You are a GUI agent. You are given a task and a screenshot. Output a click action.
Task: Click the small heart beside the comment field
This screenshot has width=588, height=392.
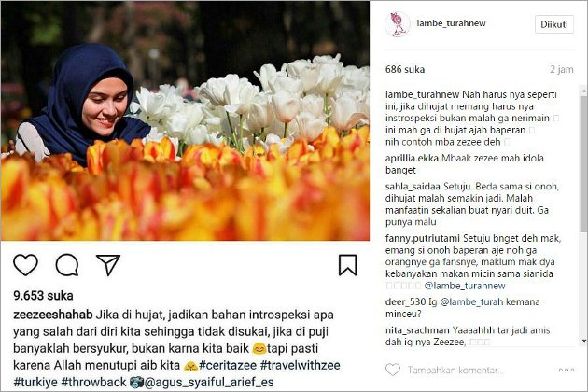coord(393,370)
